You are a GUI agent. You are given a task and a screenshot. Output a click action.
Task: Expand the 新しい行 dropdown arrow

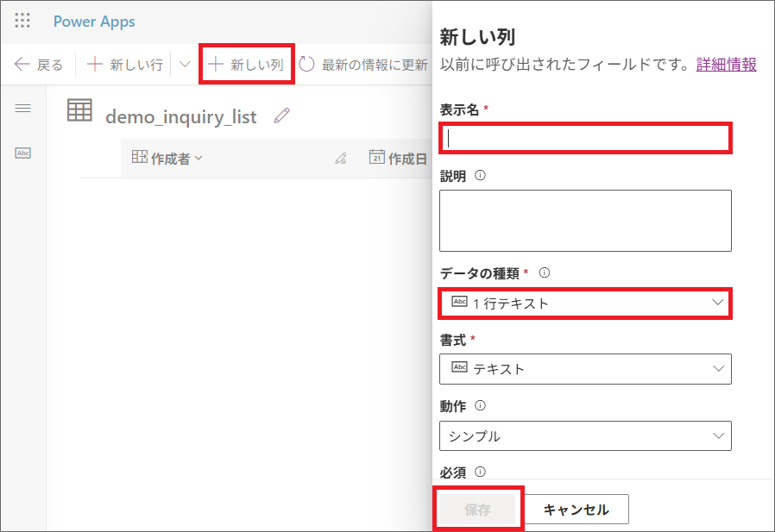185,64
